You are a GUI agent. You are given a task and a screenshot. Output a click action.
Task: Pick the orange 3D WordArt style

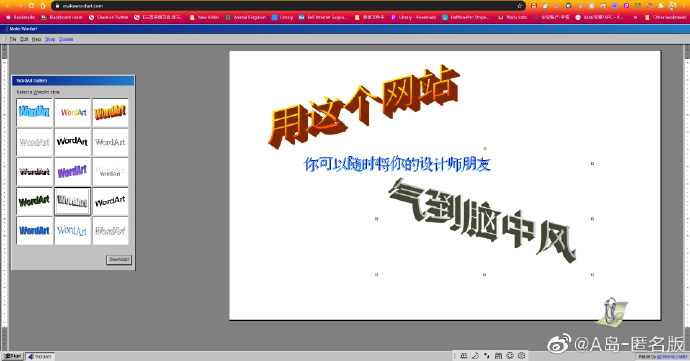coord(110,112)
